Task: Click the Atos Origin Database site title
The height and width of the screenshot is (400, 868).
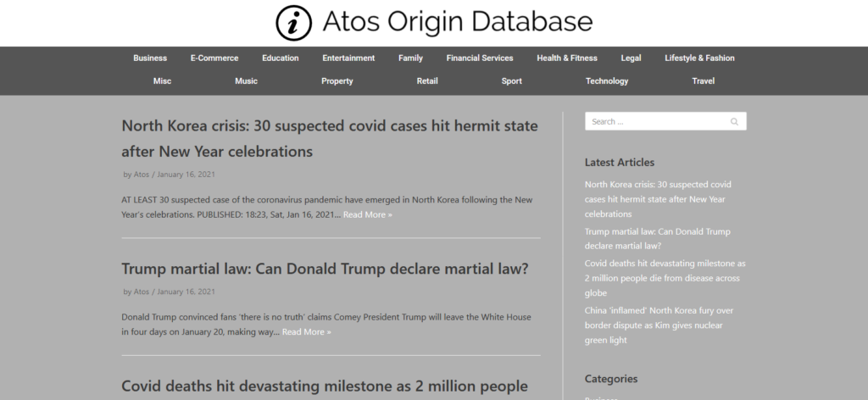Action: coord(457,23)
